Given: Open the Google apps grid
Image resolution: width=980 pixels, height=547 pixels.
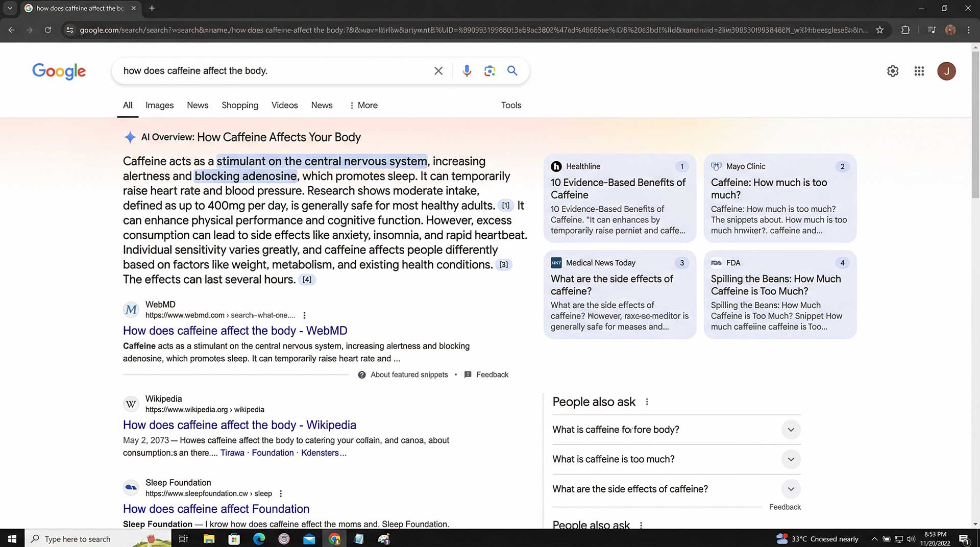Looking at the screenshot, I should [x=919, y=71].
